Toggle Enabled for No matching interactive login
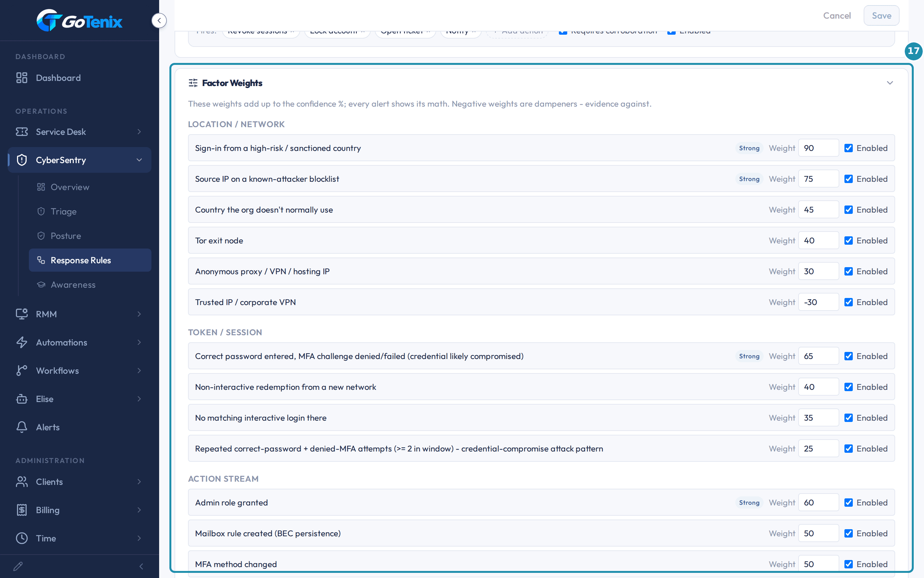This screenshot has width=924, height=578. (848, 418)
